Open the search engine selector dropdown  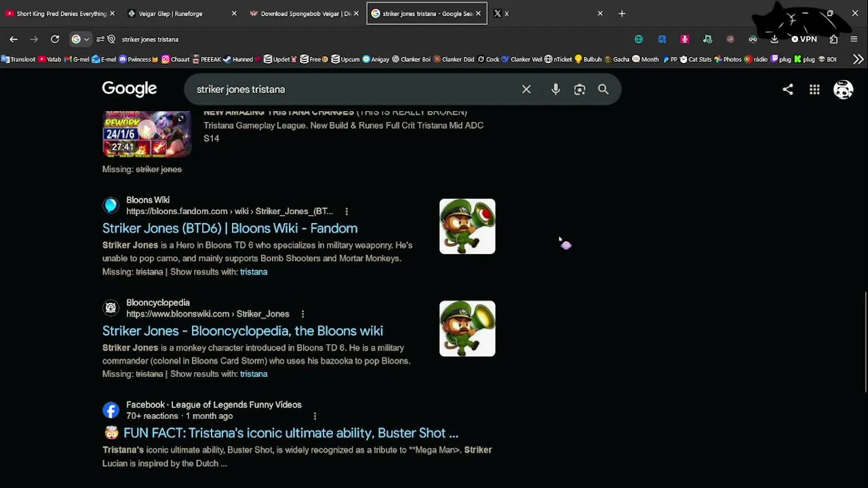tap(80, 39)
